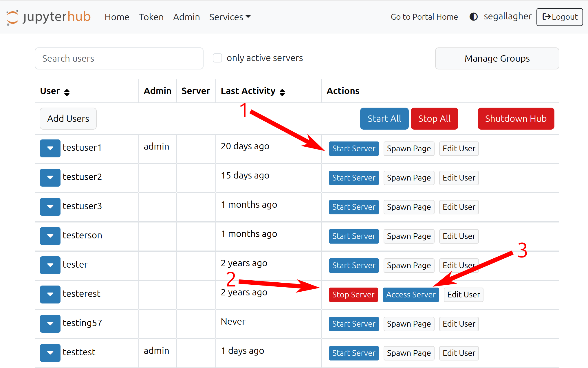Open Spawn Page for testuser2
Viewport: 588px width, 368px height.
(409, 178)
